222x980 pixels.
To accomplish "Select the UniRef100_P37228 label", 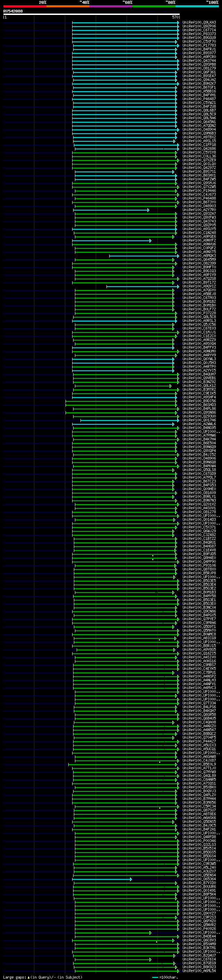I will (199, 313).
